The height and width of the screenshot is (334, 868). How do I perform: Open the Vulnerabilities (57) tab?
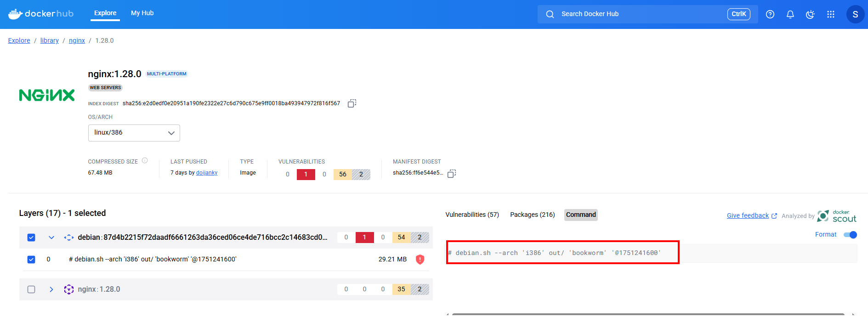tap(472, 215)
